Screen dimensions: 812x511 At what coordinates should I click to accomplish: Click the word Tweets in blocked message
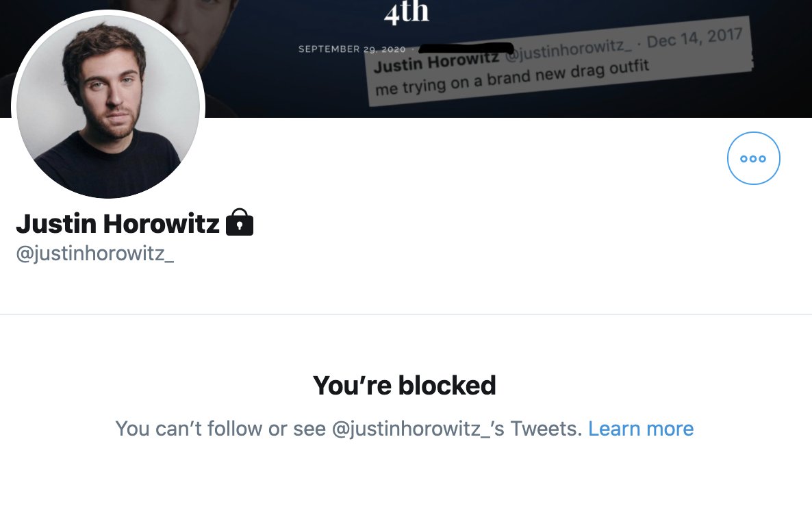click(x=546, y=429)
